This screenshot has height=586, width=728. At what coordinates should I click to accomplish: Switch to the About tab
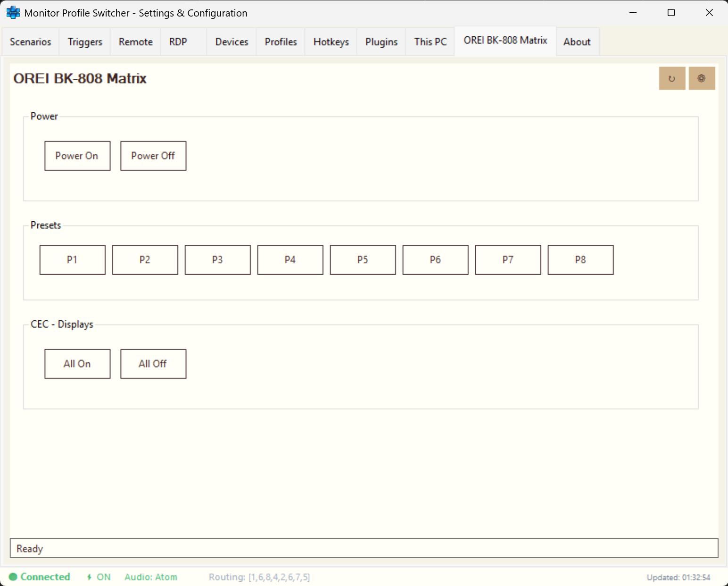point(577,42)
